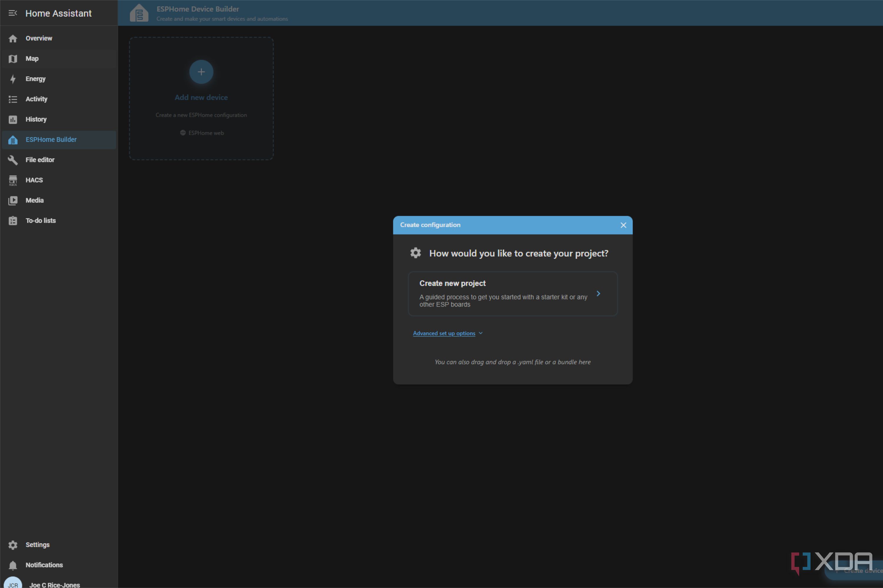Viewport: 883px width, 588px height.
Task: Click the JCR user avatar
Action: (13, 583)
